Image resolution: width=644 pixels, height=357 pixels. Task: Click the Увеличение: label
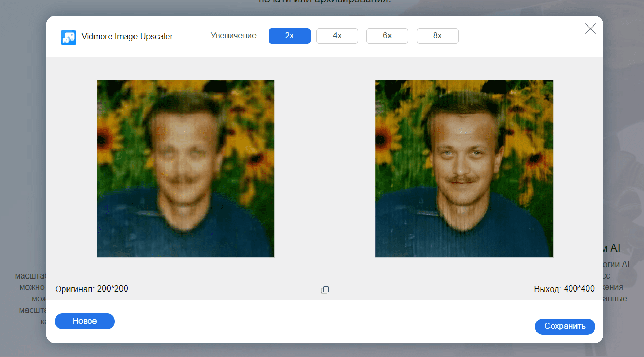234,36
